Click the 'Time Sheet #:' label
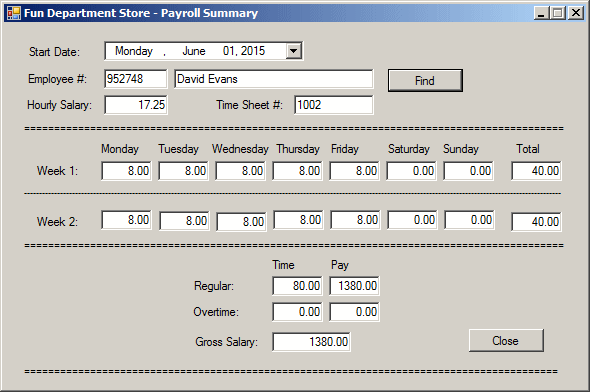Image resolution: width=590 pixels, height=392 pixels. 249,105
